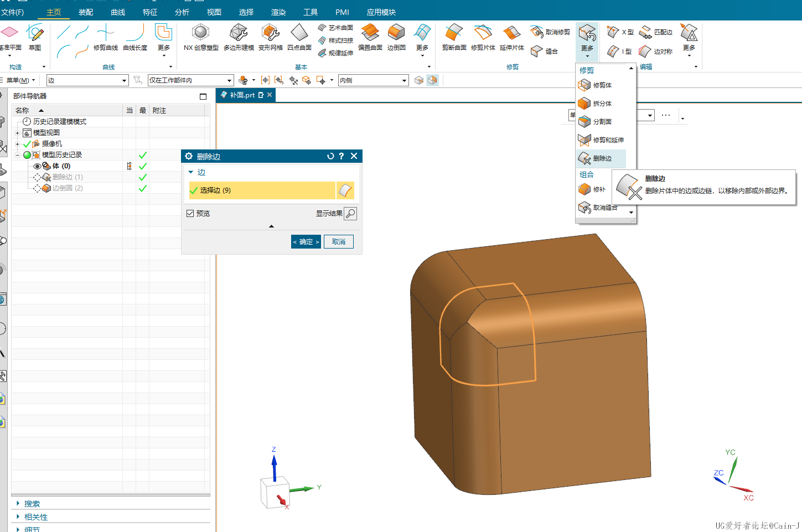Viewport: 802px width, 532px height.
Task: Click the 显示结果 magnifier icon
Action: coord(350,214)
